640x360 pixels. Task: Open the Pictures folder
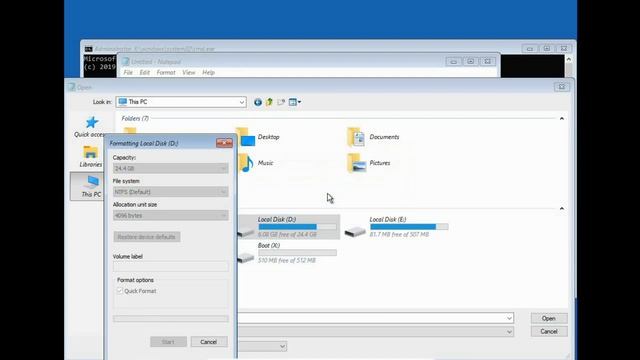click(x=369, y=163)
